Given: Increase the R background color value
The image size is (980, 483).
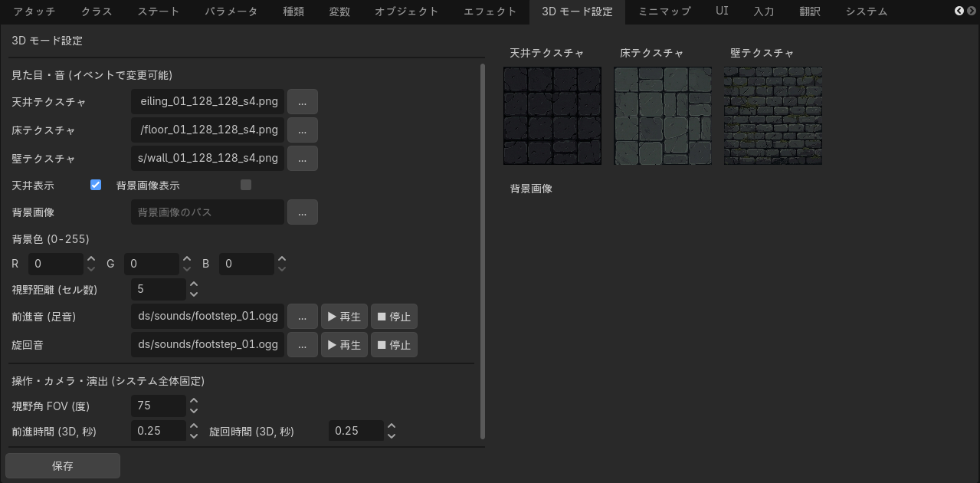Looking at the screenshot, I should click(x=91, y=259).
